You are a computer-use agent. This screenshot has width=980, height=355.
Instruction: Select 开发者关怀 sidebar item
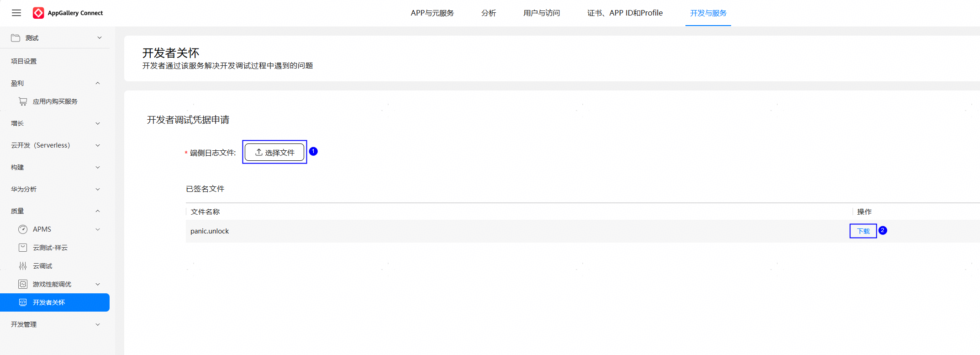tap(55, 302)
